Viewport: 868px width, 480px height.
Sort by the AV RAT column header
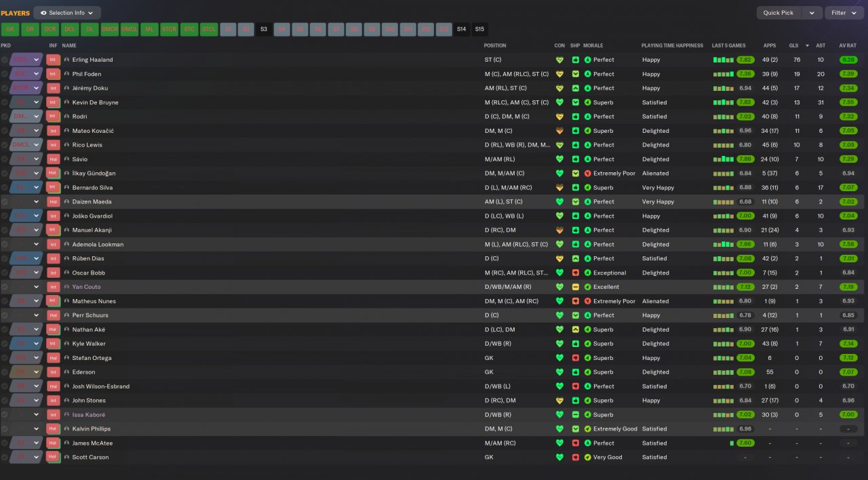tap(848, 45)
